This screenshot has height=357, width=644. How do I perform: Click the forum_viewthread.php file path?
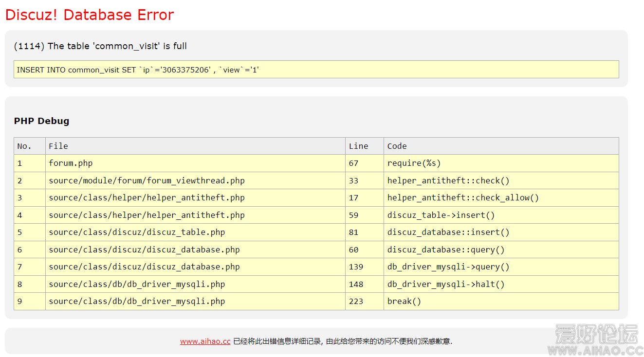[147, 180]
